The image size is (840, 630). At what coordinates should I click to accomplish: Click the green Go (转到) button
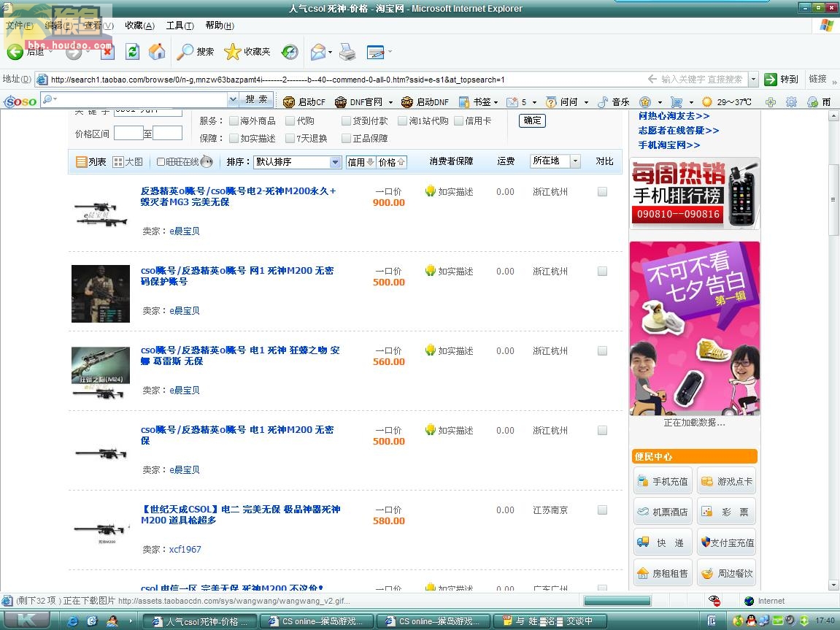point(781,80)
